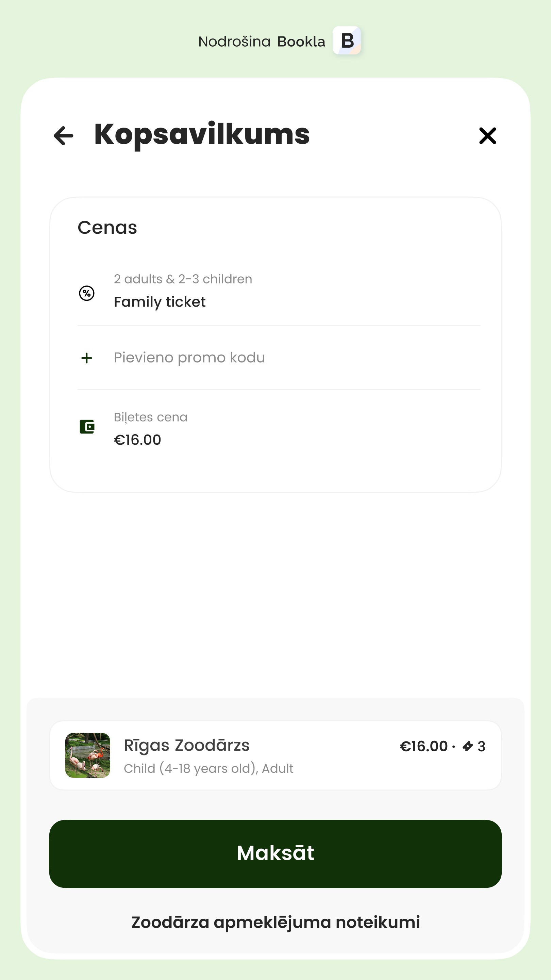Click the Nodrošina Bookla text link

(x=262, y=42)
